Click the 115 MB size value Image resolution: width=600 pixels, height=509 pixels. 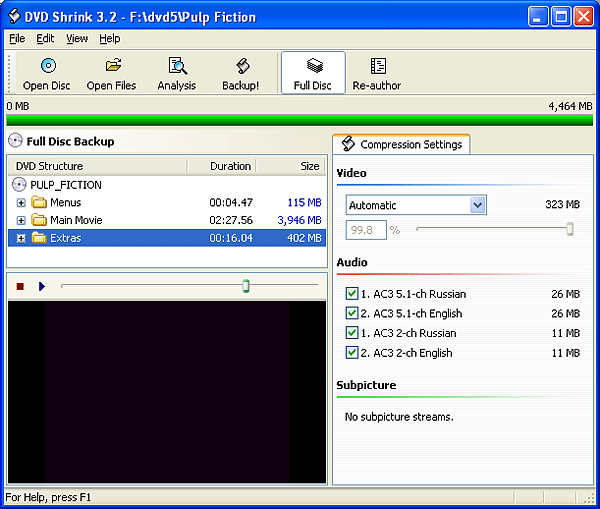pos(304,202)
